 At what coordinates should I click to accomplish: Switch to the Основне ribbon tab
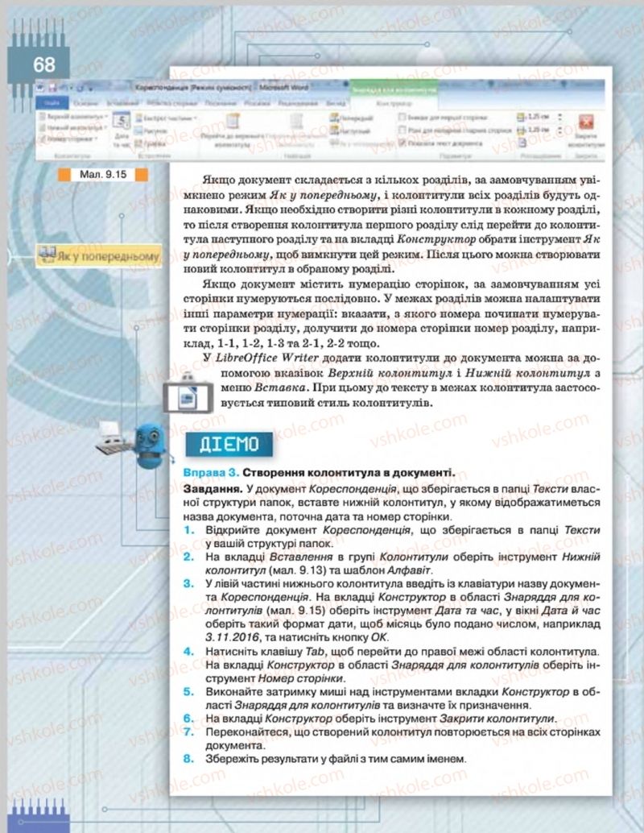point(85,102)
